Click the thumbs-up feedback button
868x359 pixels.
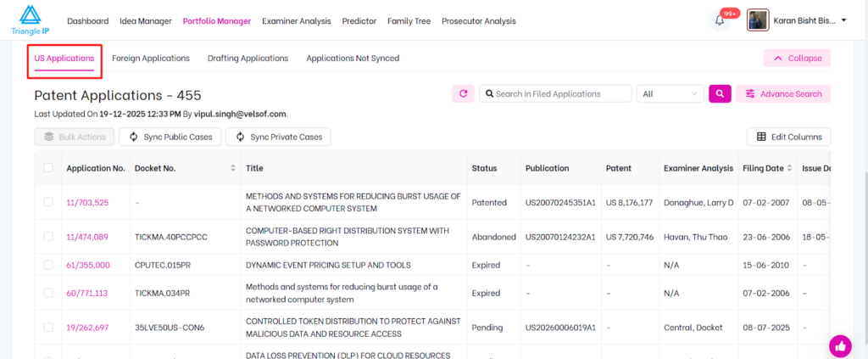pos(839,345)
